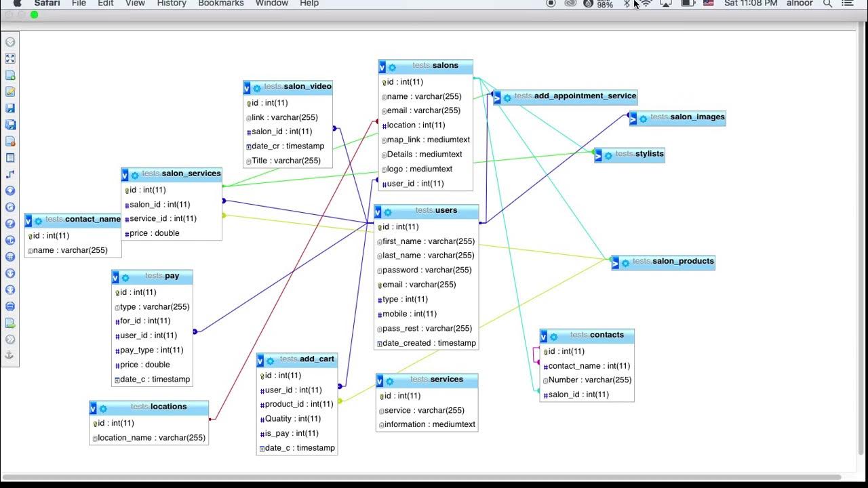Open the Bookmarks menu
The image size is (868, 488).
(221, 3)
